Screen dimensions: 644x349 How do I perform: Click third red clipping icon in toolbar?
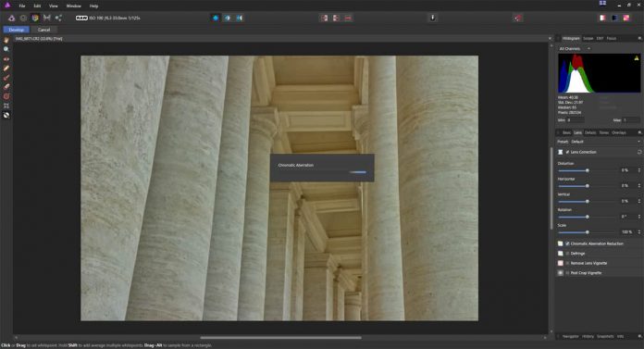pyautogui.click(x=348, y=18)
